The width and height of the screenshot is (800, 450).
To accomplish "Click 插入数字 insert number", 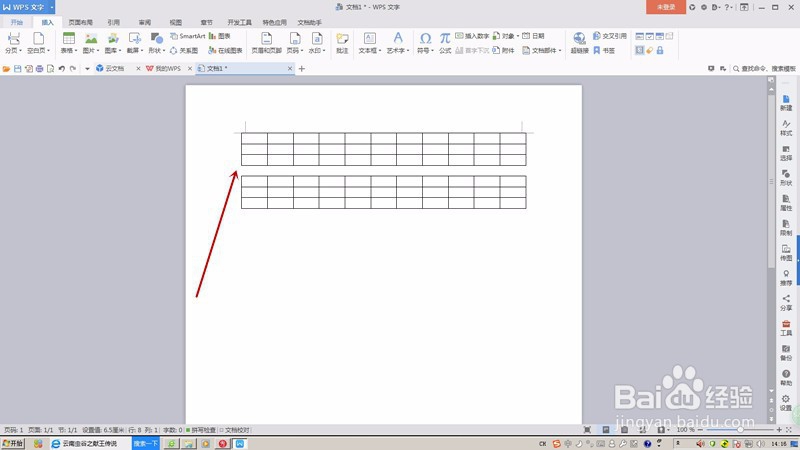I will pos(472,36).
